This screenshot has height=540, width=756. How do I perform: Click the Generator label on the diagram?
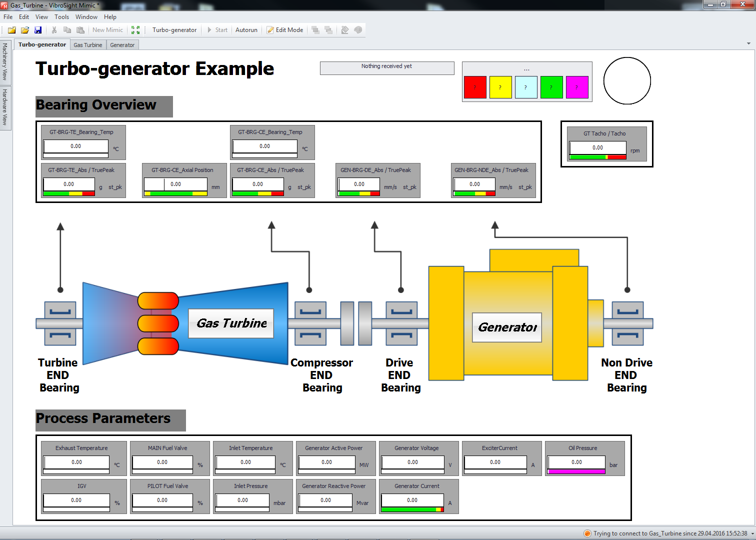(x=507, y=327)
